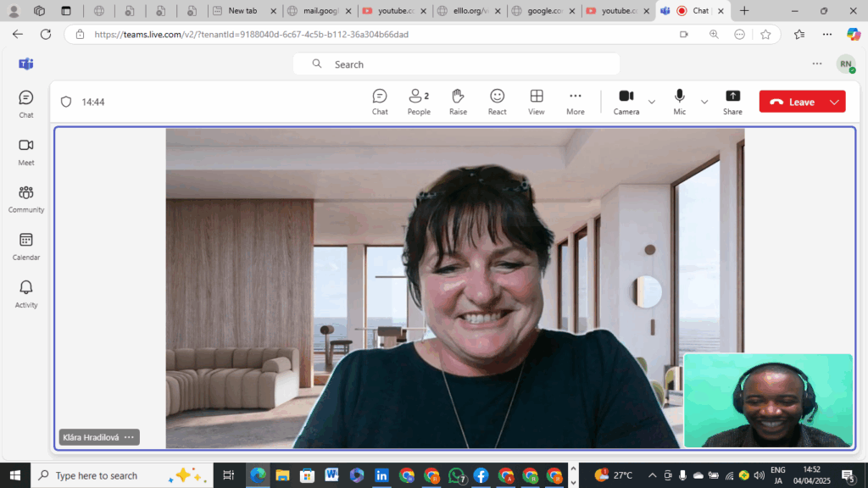Open the dropdown arrow beside Leave
868x488 pixels.
pyautogui.click(x=834, y=103)
